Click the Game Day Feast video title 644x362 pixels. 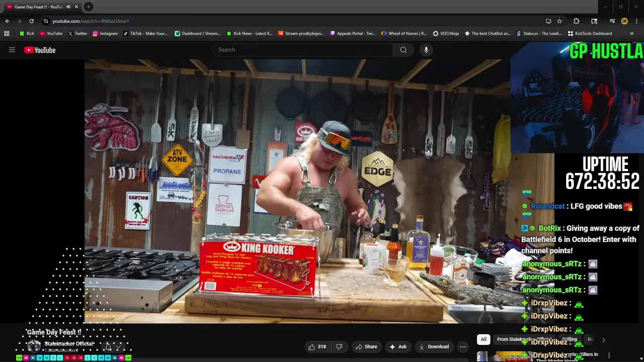[54, 332]
